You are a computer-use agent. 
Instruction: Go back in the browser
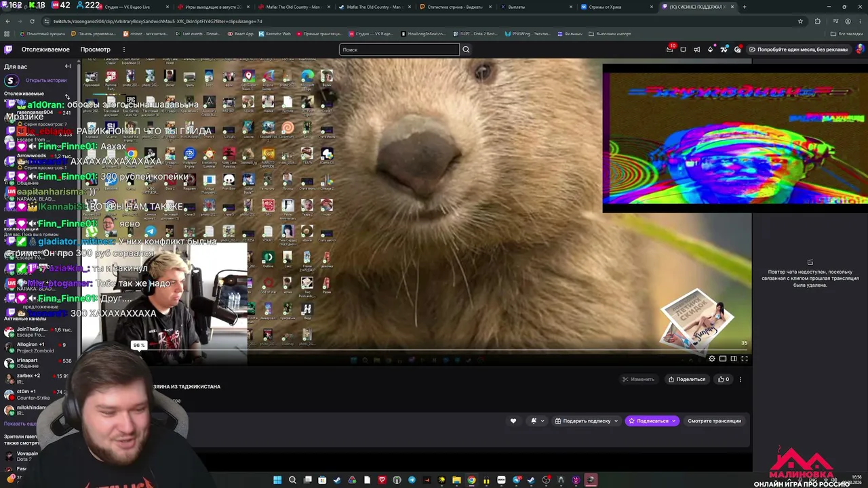(8, 21)
